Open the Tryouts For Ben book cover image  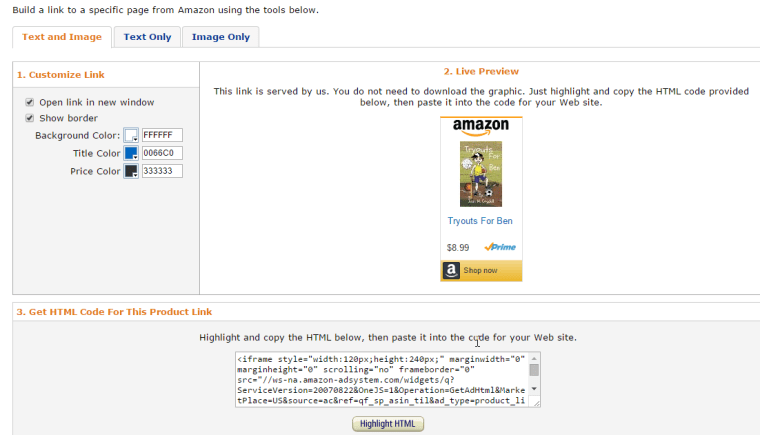480,173
